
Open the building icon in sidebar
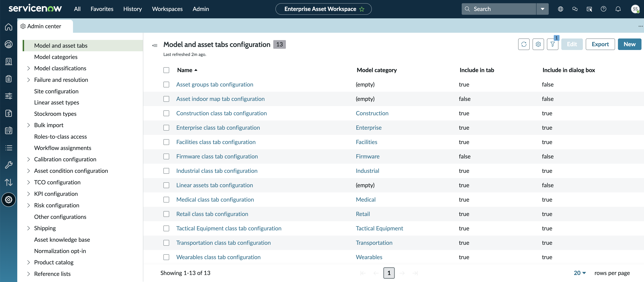8,62
